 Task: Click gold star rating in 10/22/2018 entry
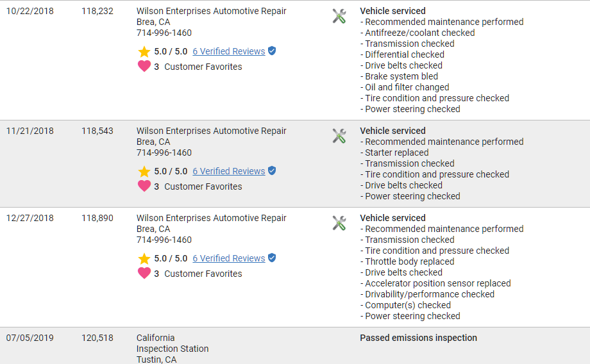(x=144, y=51)
